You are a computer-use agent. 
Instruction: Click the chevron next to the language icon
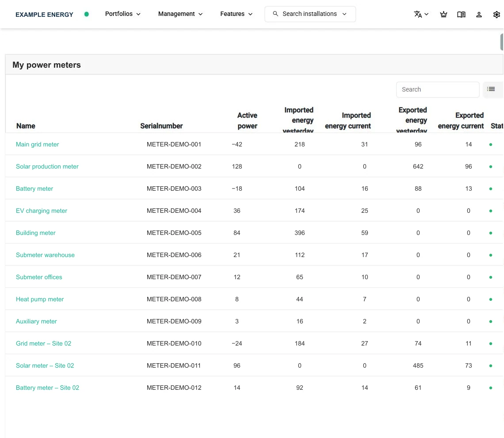(x=427, y=14)
